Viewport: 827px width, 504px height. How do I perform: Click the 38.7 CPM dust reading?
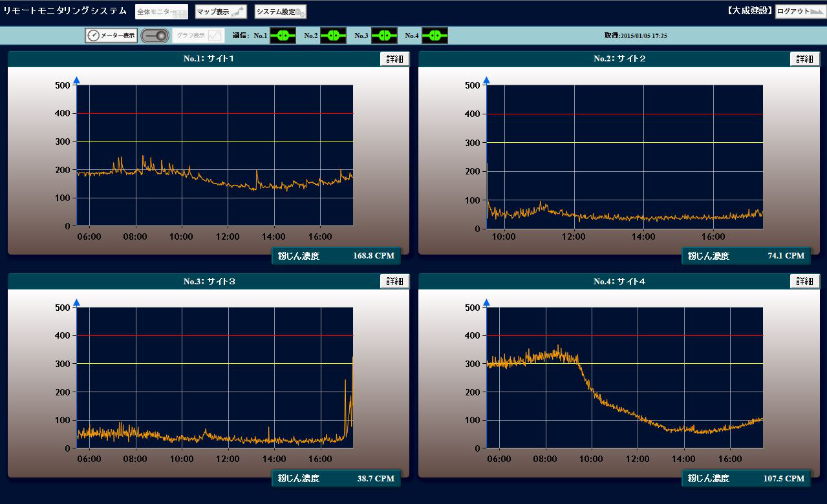(376, 479)
